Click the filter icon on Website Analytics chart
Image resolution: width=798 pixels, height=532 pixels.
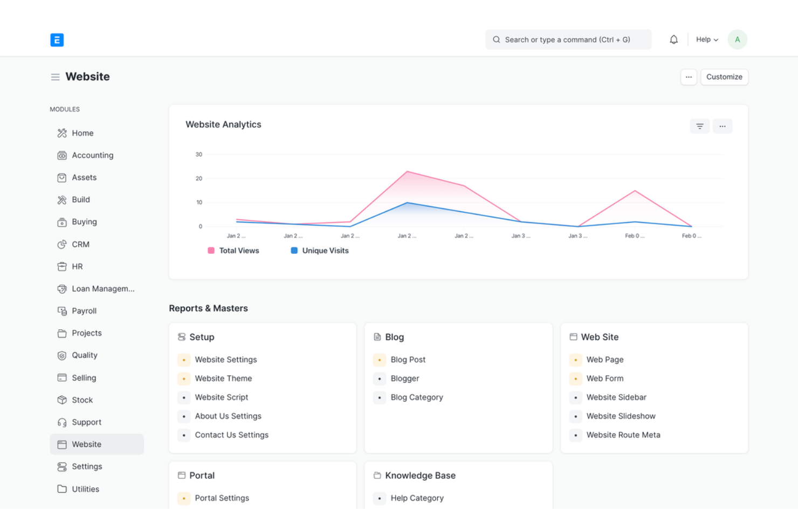coord(699,126)
